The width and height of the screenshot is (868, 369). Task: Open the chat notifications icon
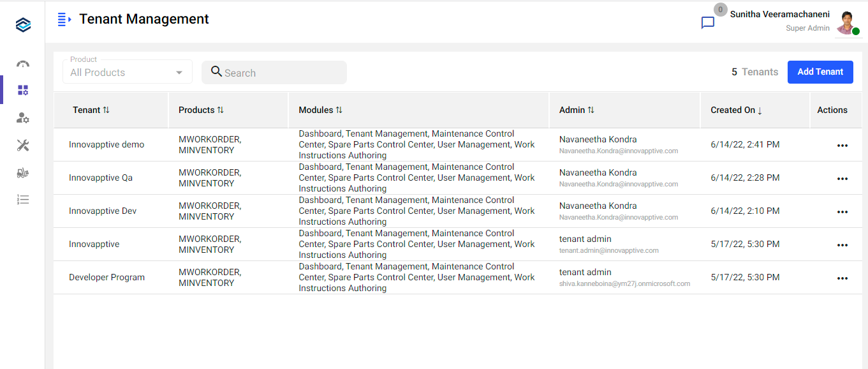707,22
